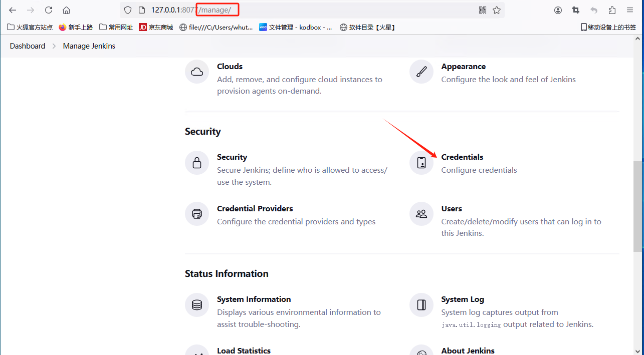Go to Dashboard breadcrumb
Image resolution: width=644 pixels, height=355 pixels.
[x=28, y=46]
